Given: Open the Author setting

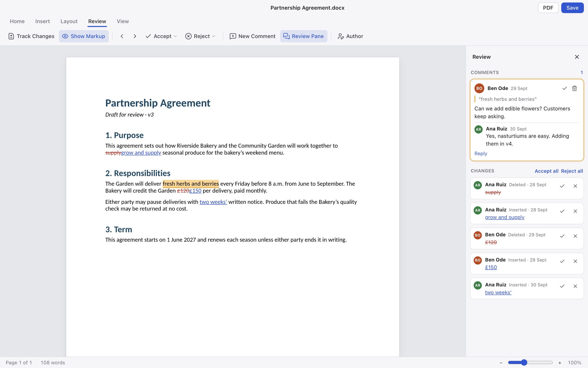Looking at the screenshot, I should pyautogui.click(x=350, y=36).
